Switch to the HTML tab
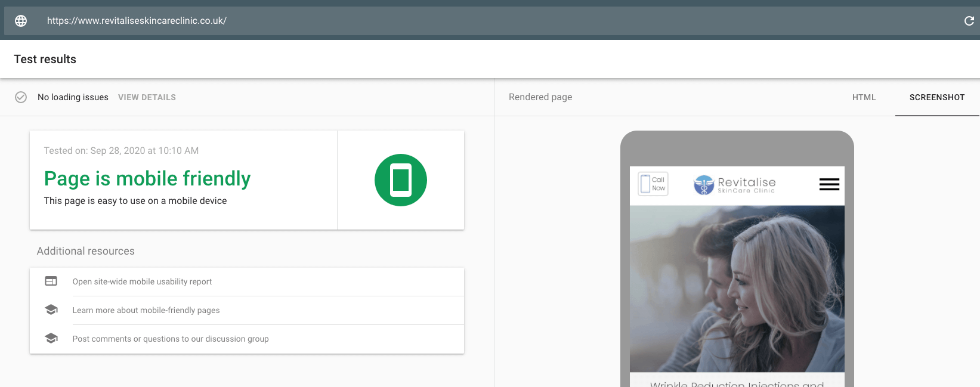Screen dimensions: 980x387 tap(864, 97)
